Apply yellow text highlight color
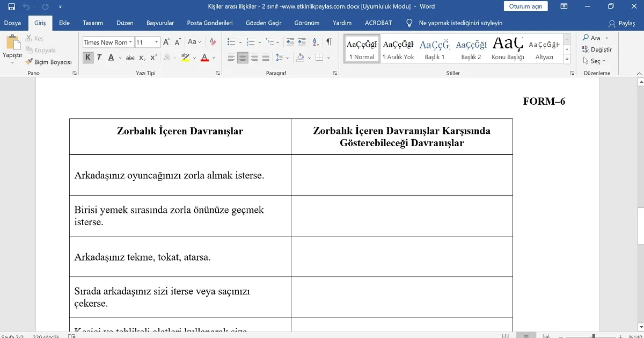This screenshot has width=644, height=338. (x=185, y=57)
